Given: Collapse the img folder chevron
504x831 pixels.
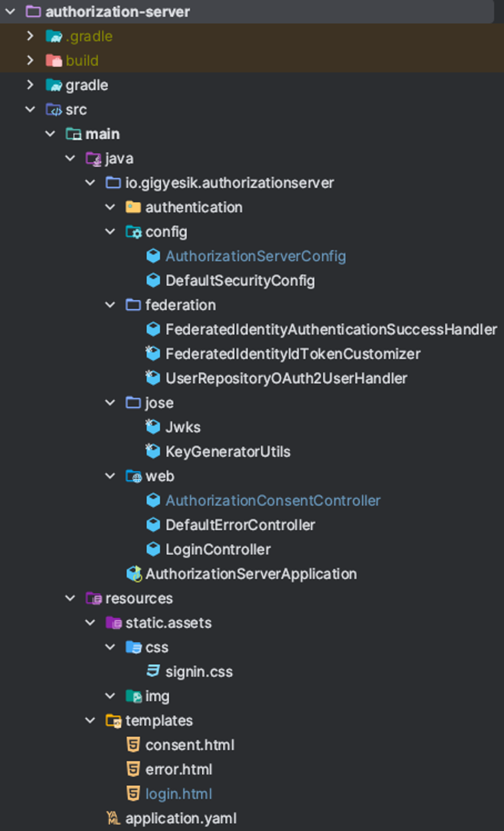Looking at the screenshot, I should click(110, 696).
